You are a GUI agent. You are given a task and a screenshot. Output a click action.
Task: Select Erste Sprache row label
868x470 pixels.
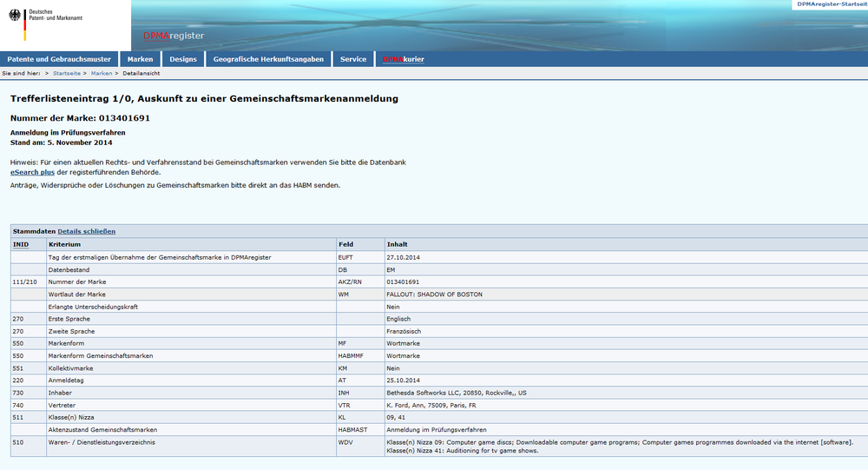[69, 319]
